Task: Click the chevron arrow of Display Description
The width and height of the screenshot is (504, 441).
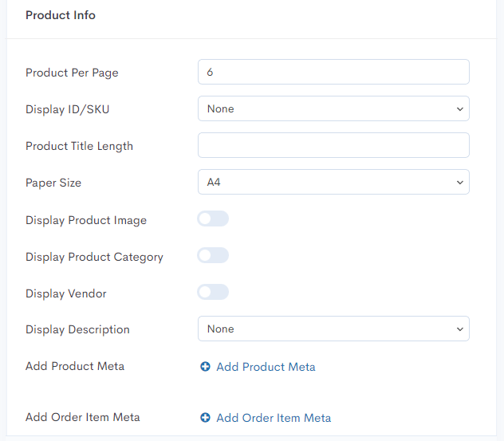Action: click(460, 329)
